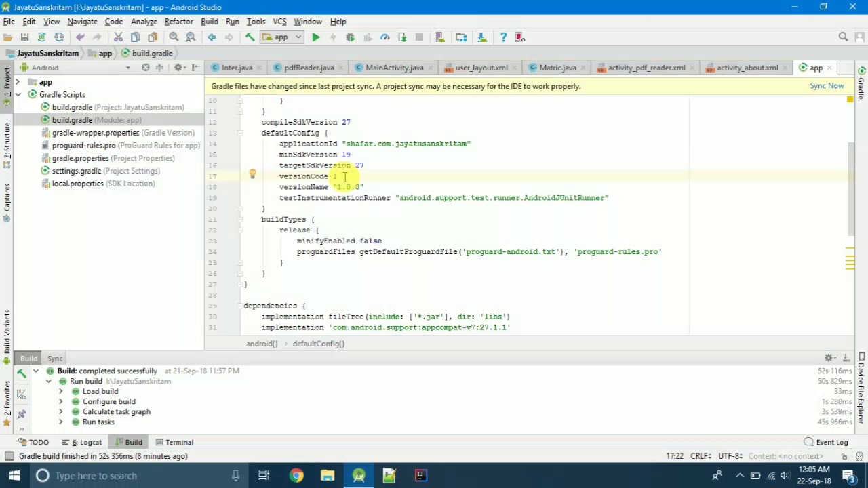This screenshot has width=868, height=488.
Task: Click the Undo arrow icon
Action: [80, 37]
